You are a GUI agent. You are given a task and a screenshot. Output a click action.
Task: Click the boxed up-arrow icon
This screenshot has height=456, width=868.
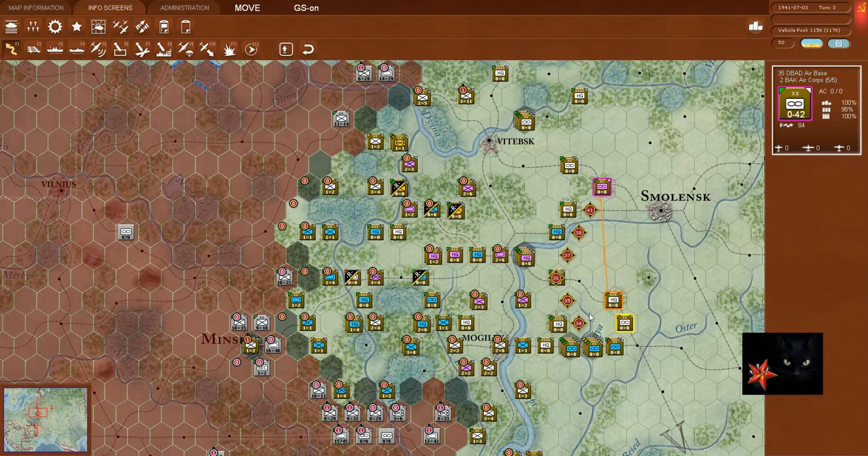point(286,49)
